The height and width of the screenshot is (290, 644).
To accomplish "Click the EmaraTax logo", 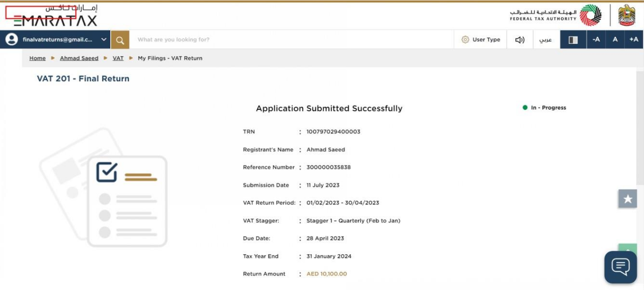I will click(x=55, y=16).
